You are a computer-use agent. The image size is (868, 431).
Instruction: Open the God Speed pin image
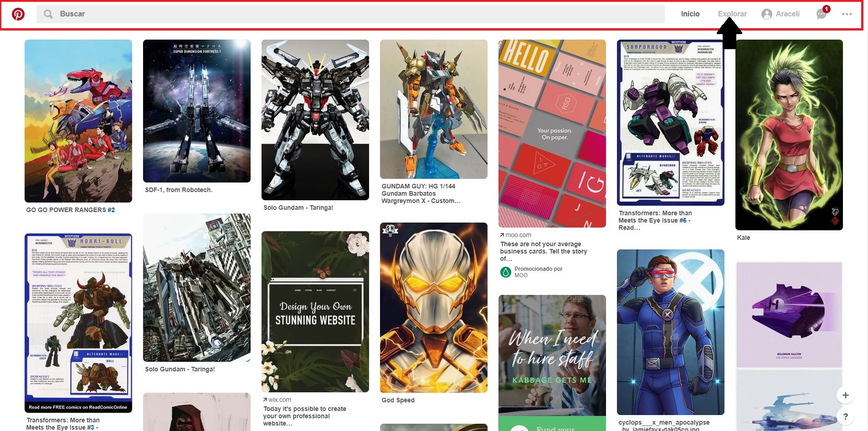pos(434,308)
